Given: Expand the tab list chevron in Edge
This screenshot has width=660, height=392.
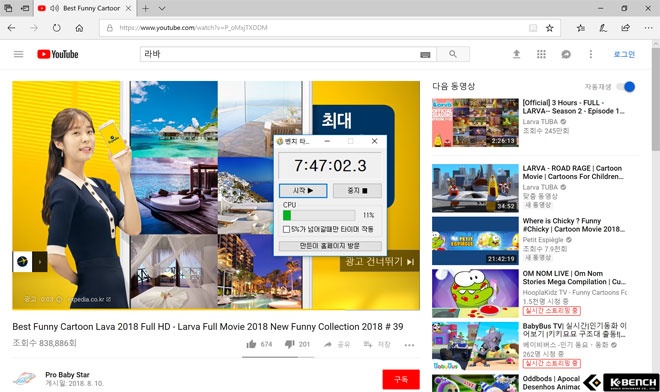Looking at the screenshot, I should (x=162, y=8).
